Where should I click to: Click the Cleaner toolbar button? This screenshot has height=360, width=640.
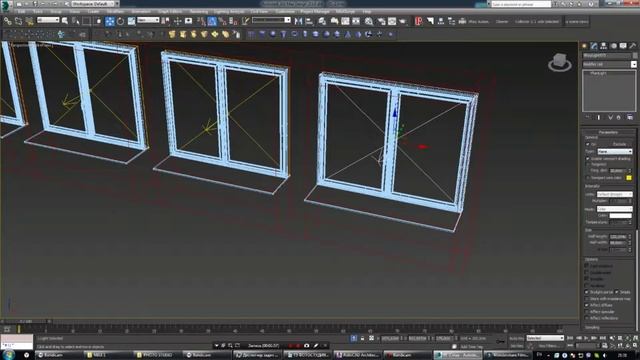click(502, 21)
